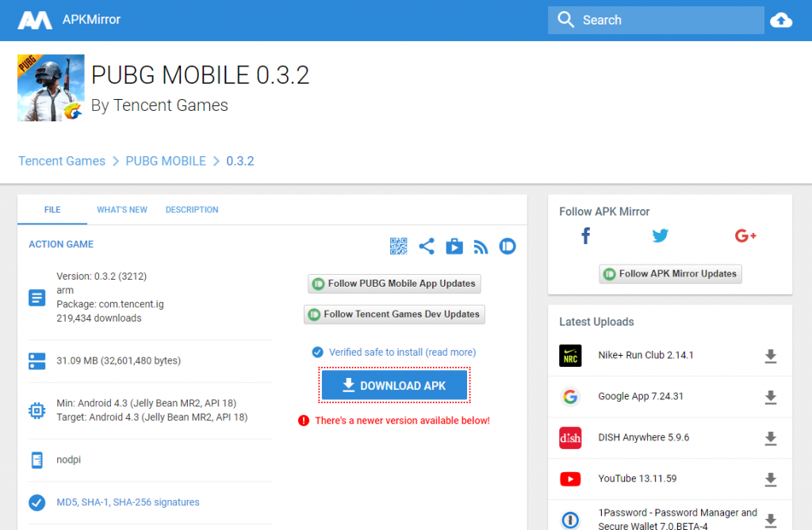Open MD5, SHA-1, SHA-256 signatures link
Viewport: 812px width, 530px height.
tap(128, 502)
